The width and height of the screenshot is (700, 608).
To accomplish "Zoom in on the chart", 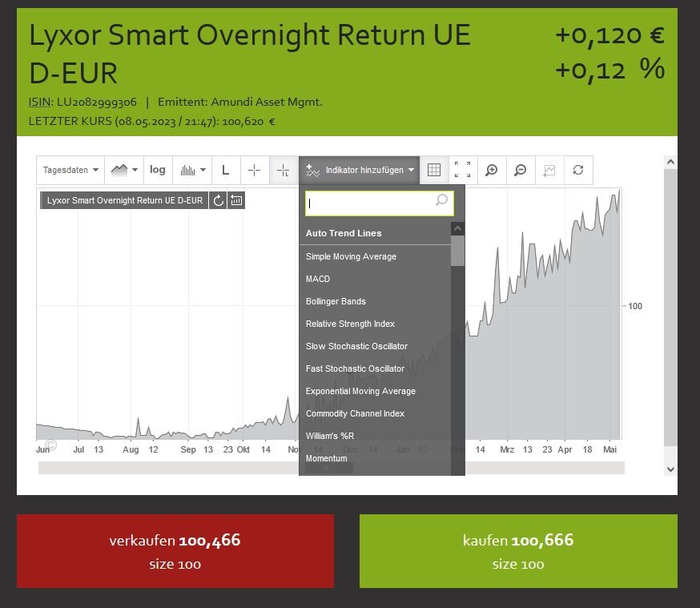I will tap(492, 170).
